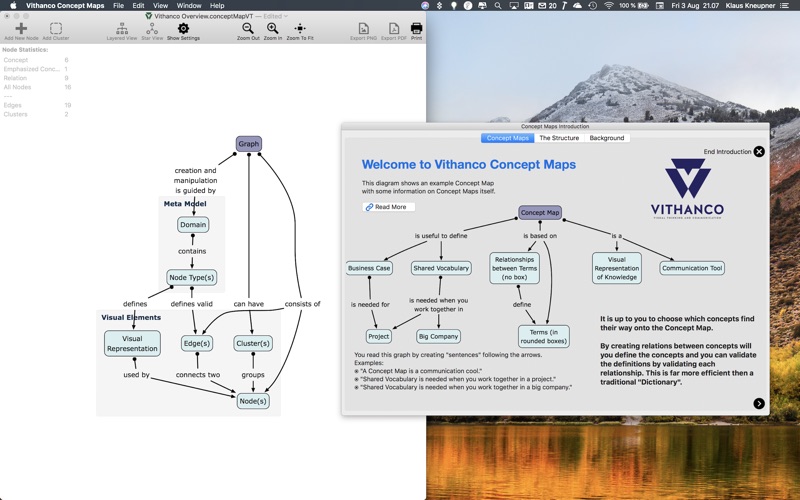Click the Read More link
The width and height of the screenshot is (800, 500).
point(388,207)
